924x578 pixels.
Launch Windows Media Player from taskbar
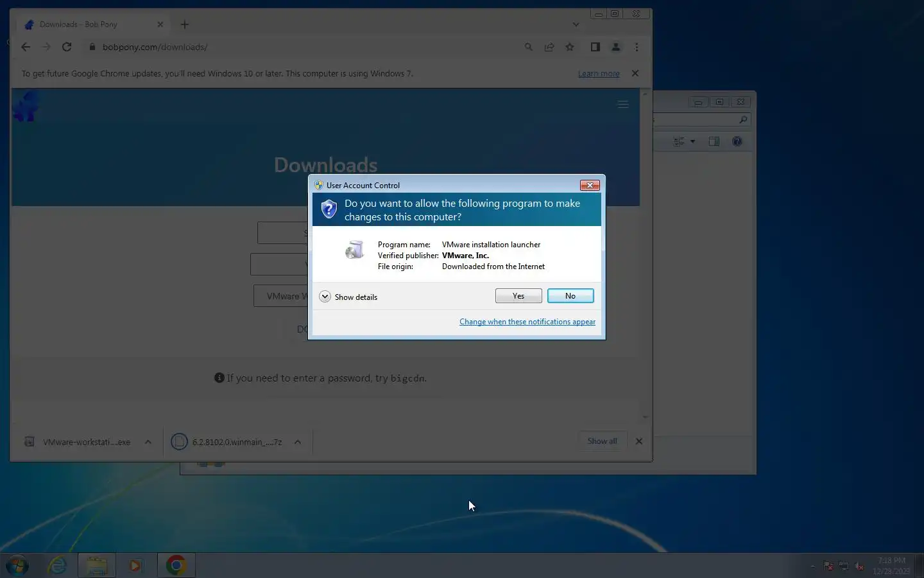(135, 565)
